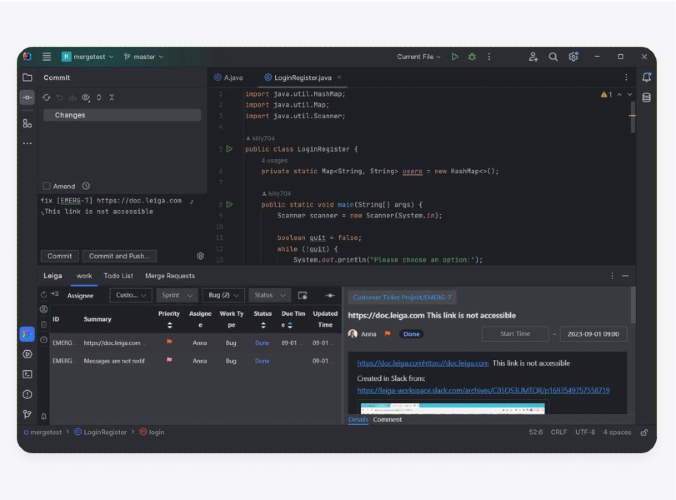This screenshot has width=676, height=500.
Task: Open the Leiga plugin tool window icon
Action: (27, 334)
